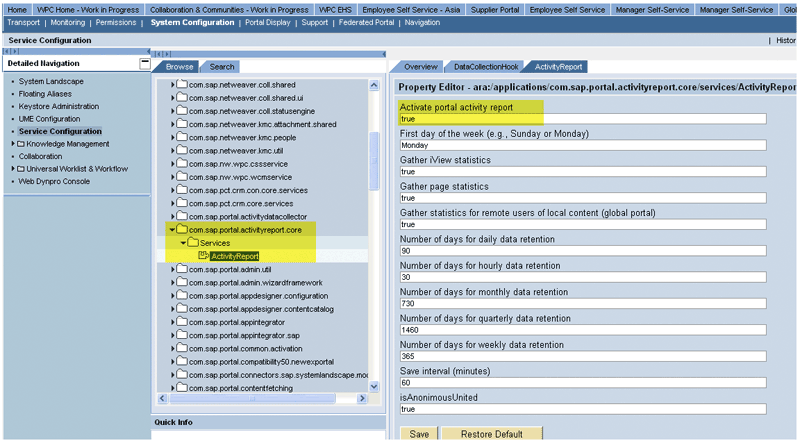Select the Portal Display menu item
This screenshot has width=800, height=443.
click(268, 22)
